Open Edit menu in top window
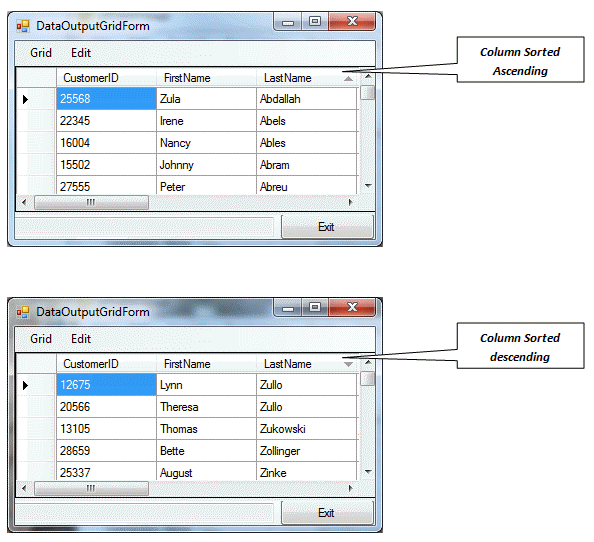The image size is (594, 542). (81, 53)
